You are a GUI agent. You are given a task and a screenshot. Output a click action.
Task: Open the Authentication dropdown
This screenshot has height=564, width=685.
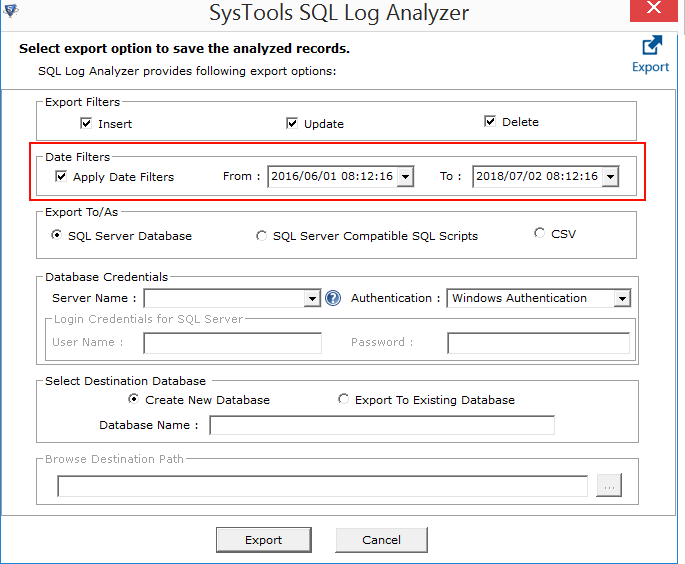pyautogui.click(x=622, y=299)
